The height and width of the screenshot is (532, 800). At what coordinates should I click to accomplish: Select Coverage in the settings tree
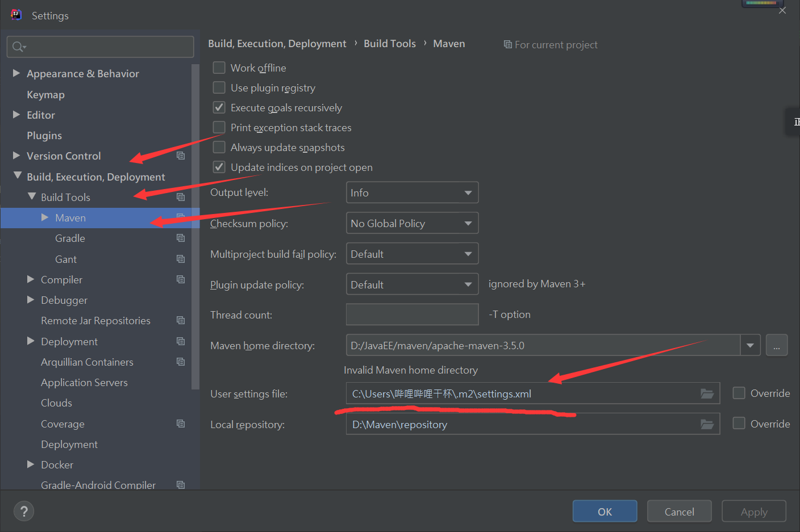[x=63, y=424]
